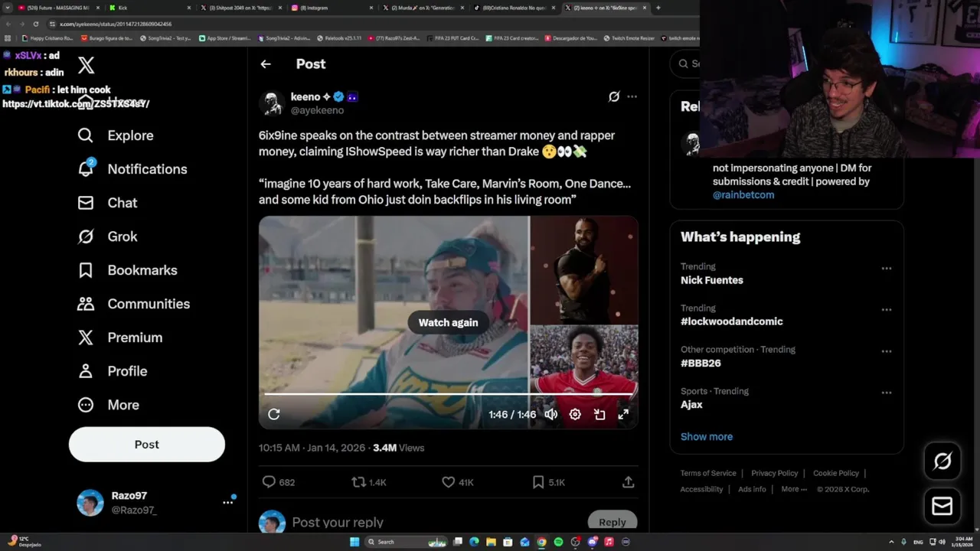The image size is (980, 551).
Task: Click the #BBB26 trending topic
Action: pyautogui.click(x=701, y=363)
